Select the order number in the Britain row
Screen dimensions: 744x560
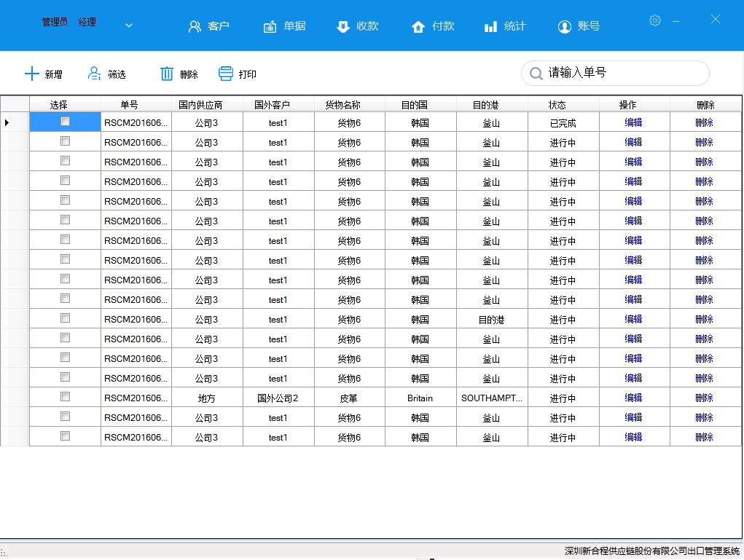point(136,398)
